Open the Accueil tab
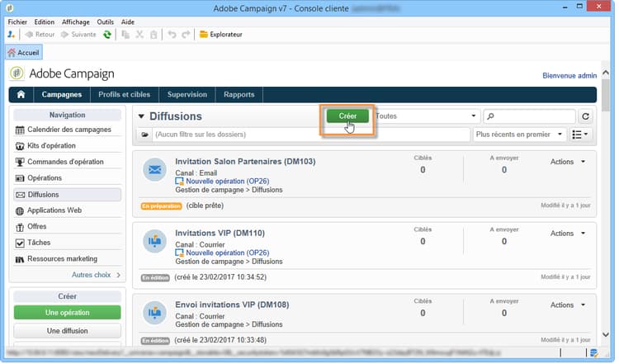The height and width of the screenshot is (364, 619). (24, 53)
